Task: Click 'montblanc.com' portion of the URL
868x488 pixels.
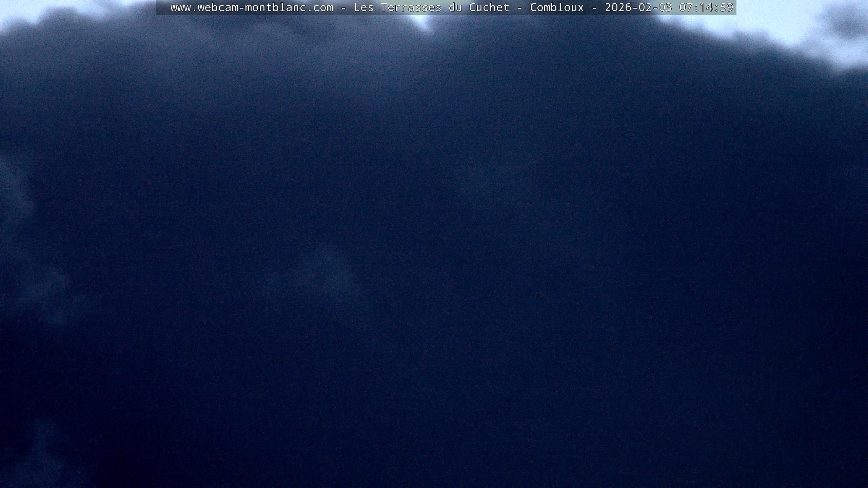Action: 289,7
